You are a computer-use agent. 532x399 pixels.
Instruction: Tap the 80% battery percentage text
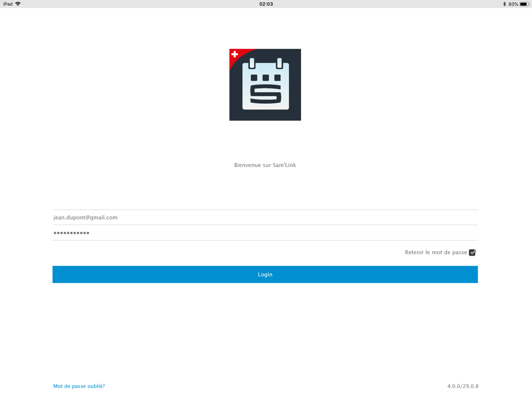click(x=513, y=4)
